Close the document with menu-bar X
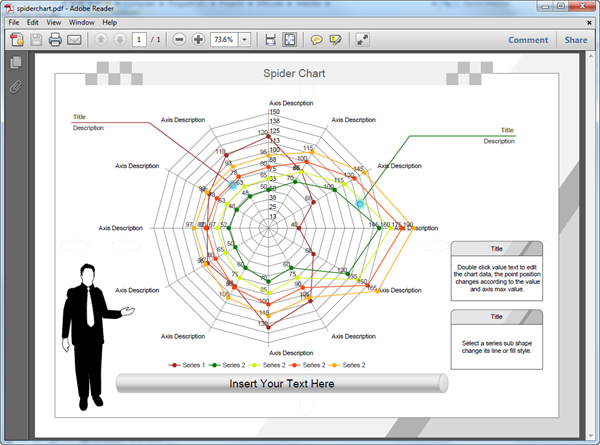This screenshot has height=445, width=600. coord(589,23)
